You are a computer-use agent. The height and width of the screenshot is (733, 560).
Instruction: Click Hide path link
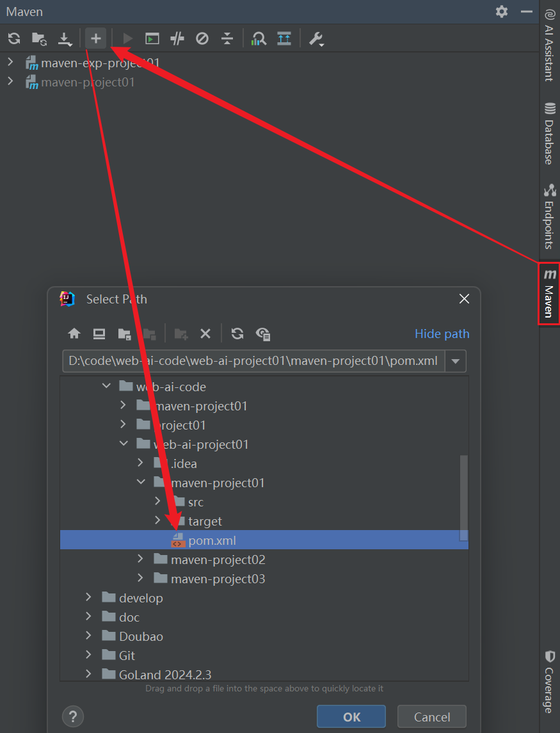point(442,334)
